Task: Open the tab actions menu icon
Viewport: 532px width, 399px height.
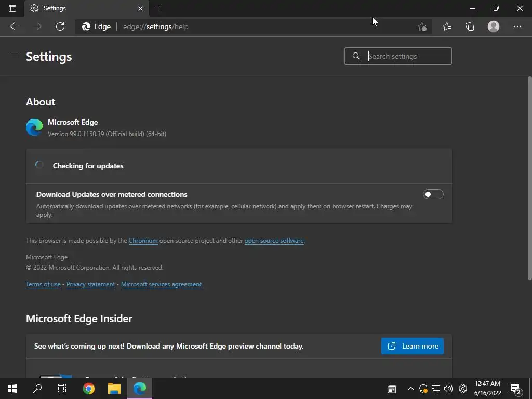Action: click(12, 8)
